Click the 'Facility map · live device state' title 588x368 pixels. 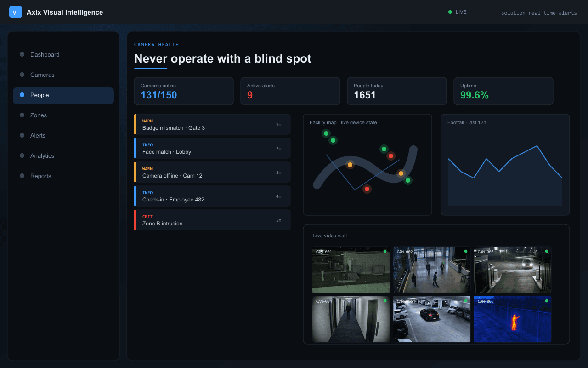pyautogui.click(x=343, y=122)
